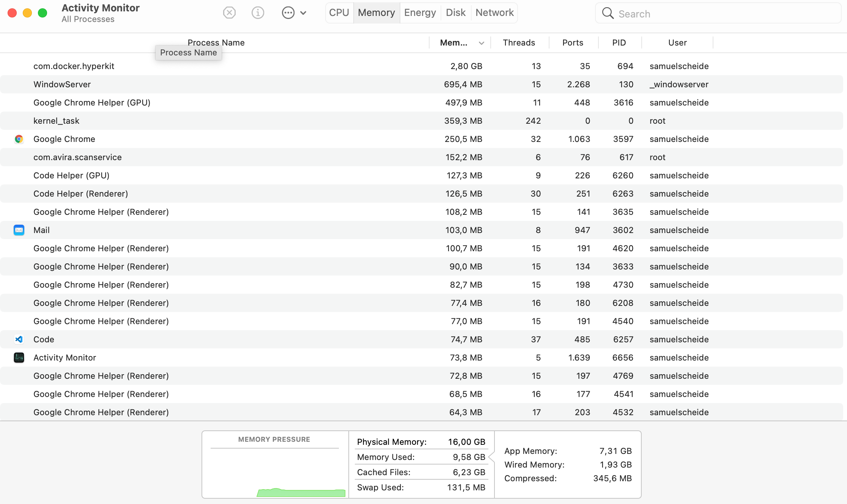
Task: Switch to the Energy tab
Action: [x=419, y=13]
